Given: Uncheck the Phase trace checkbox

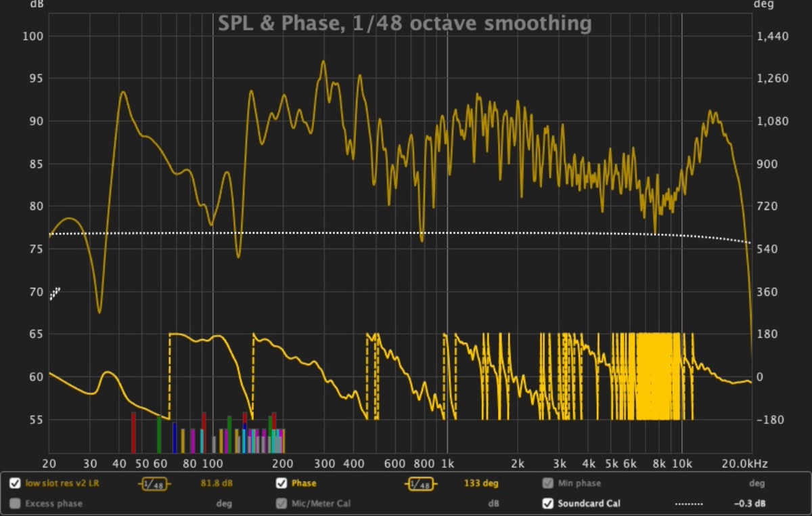Looking at the screenshot, I should pos(281,483).
